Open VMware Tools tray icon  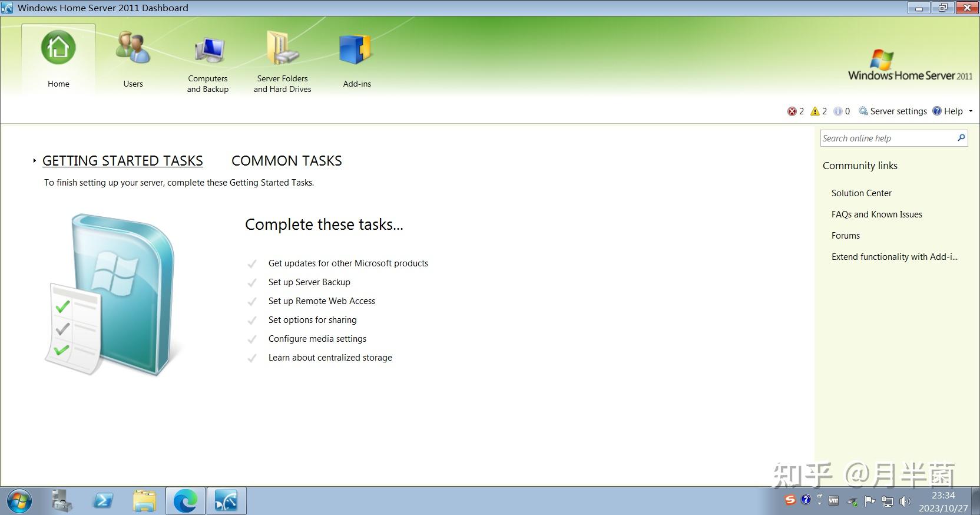point(833,501)
